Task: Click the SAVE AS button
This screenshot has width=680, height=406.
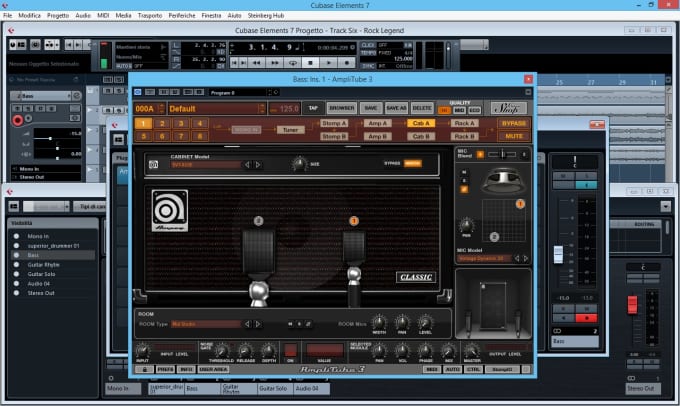Action: click(x=396, y=108)
